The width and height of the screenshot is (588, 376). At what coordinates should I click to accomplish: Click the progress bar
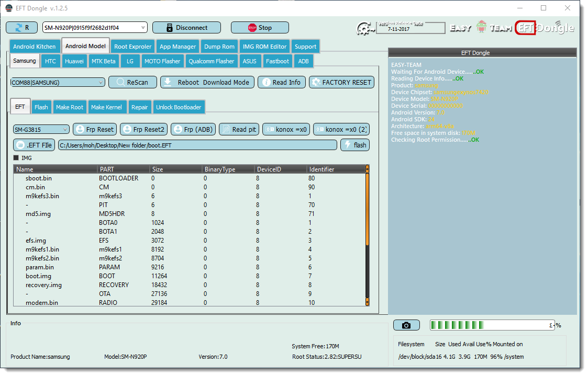click(x=492, y=325)
